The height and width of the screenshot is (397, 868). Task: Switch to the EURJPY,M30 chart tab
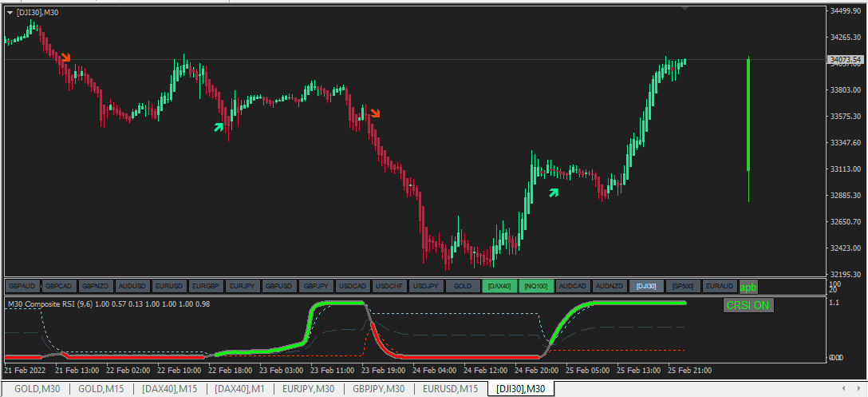[x=308, y=389]
